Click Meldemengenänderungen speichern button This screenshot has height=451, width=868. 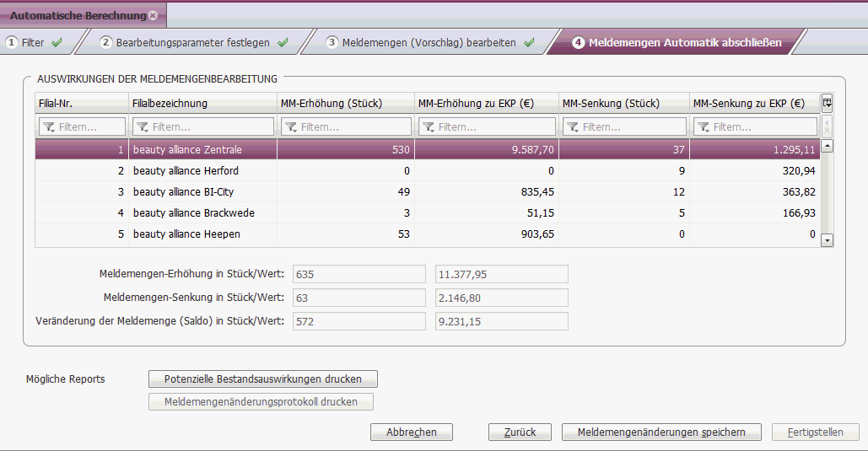[661, 432]
